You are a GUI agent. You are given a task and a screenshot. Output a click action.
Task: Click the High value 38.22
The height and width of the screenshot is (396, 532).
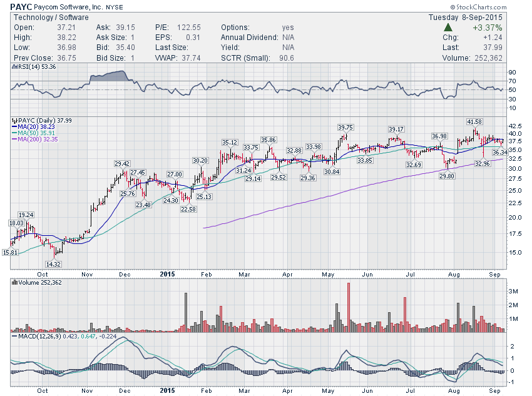tap(66, 38)
